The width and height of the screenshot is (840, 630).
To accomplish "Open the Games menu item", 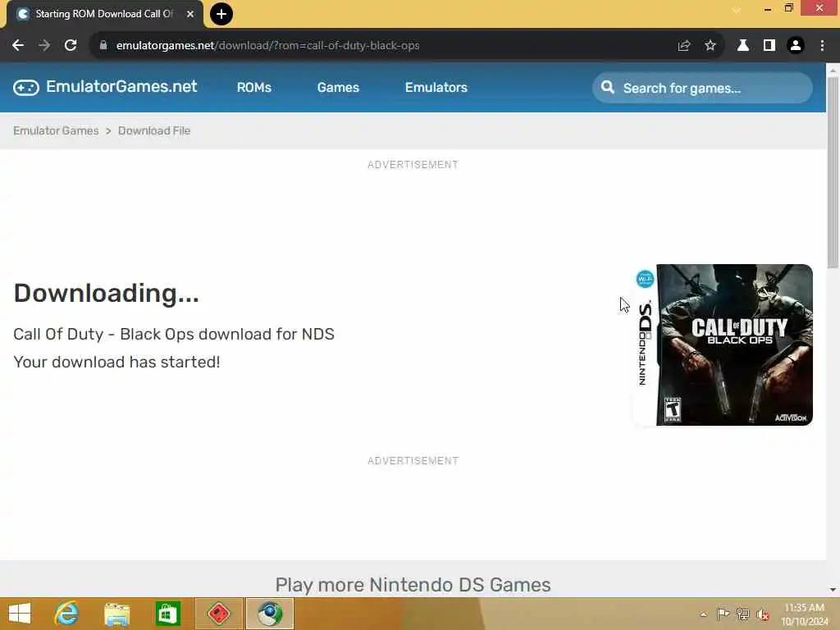I will tap(338, 87).
